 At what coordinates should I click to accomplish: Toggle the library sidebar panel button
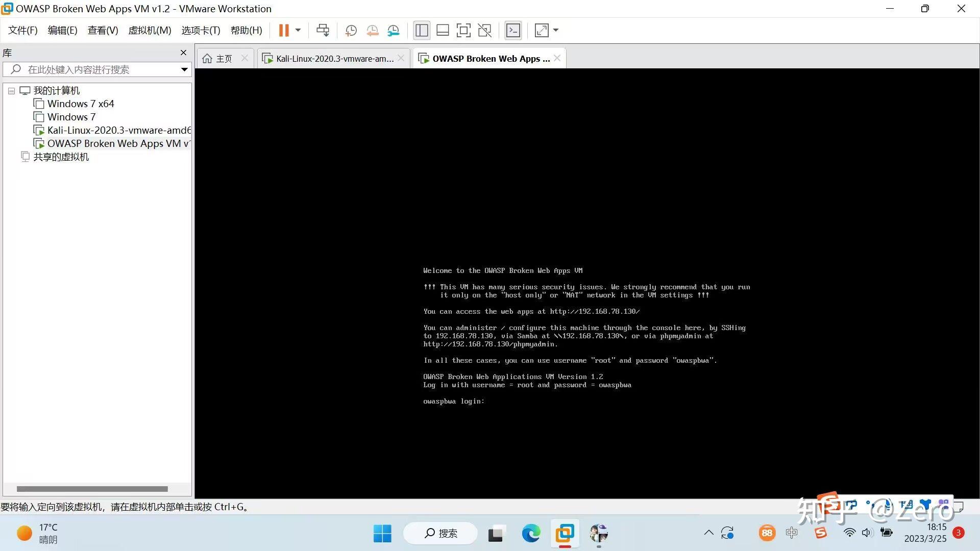[x=422, y=31]
